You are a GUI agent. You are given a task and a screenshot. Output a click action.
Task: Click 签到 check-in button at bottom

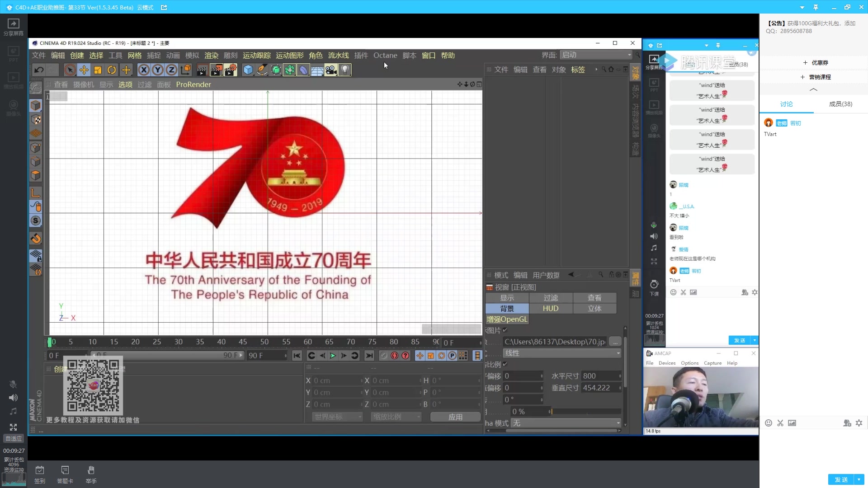pyautogui.click(x=40, y=474)
